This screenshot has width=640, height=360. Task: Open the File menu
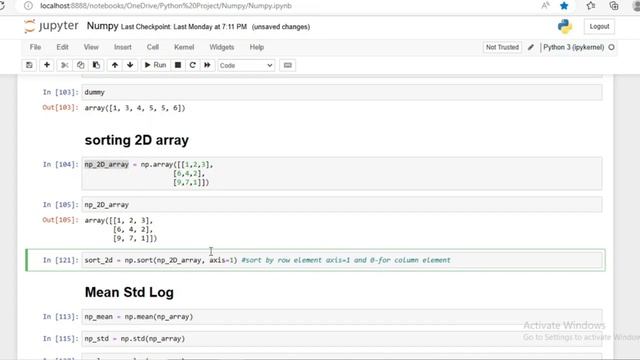(36, 47)
